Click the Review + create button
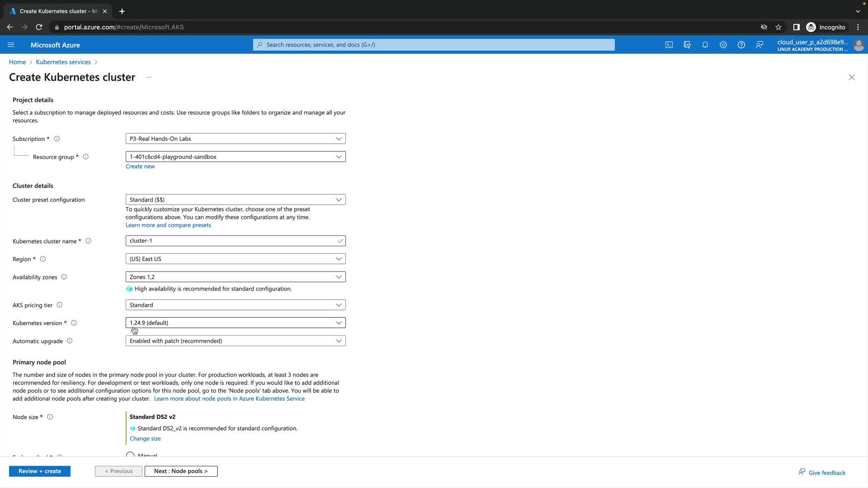Screen dimensions: 868x488 point(40,471)
